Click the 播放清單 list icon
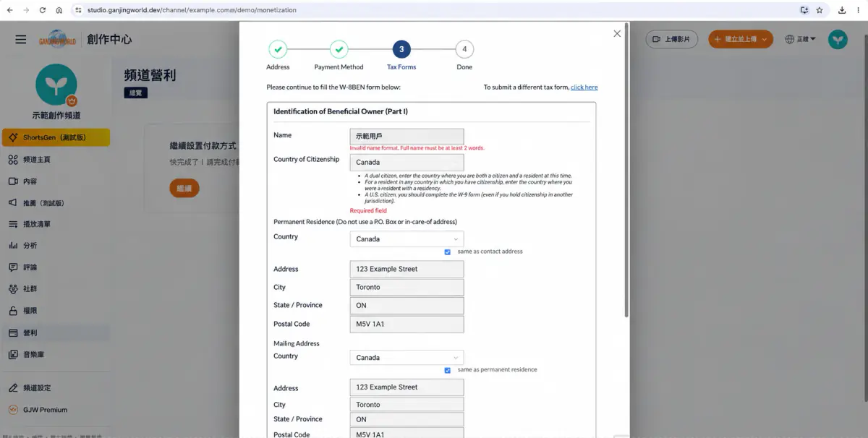This screenshot has height=438, width=868. click(x=13, y=224)
